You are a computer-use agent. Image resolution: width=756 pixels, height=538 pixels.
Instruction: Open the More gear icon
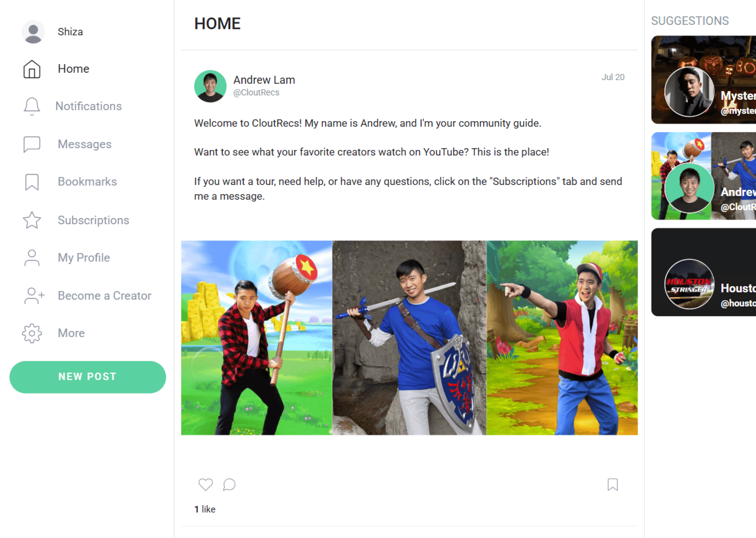32,333
